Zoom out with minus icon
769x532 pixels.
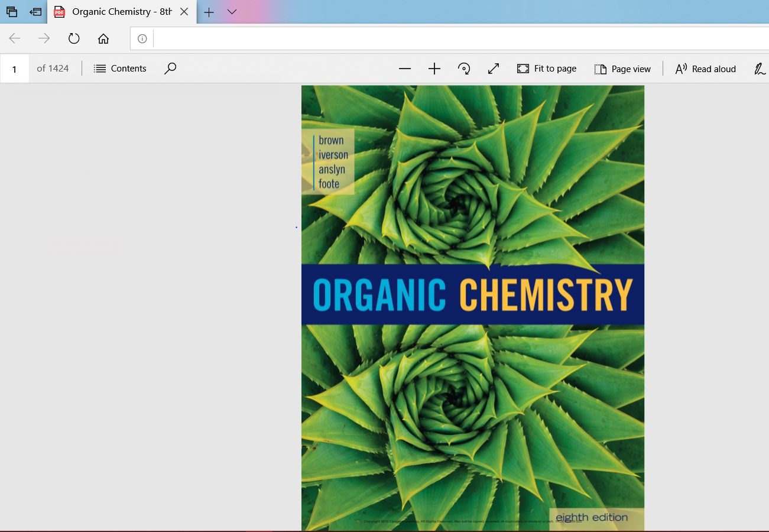405,69
